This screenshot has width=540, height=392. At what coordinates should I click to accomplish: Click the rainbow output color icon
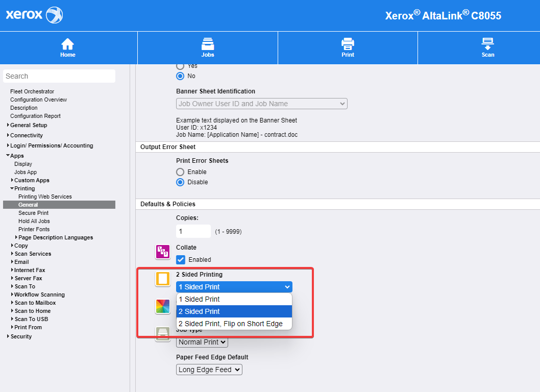tap(162, 306)
